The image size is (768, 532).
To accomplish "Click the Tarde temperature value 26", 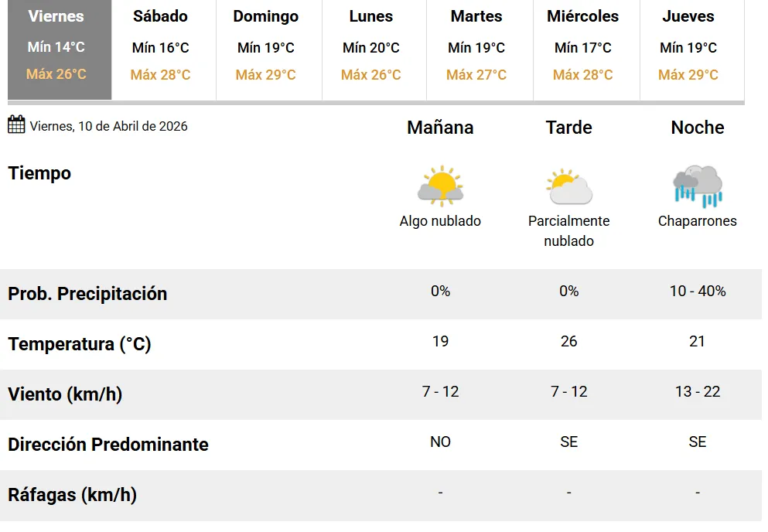I will (568, 342).
